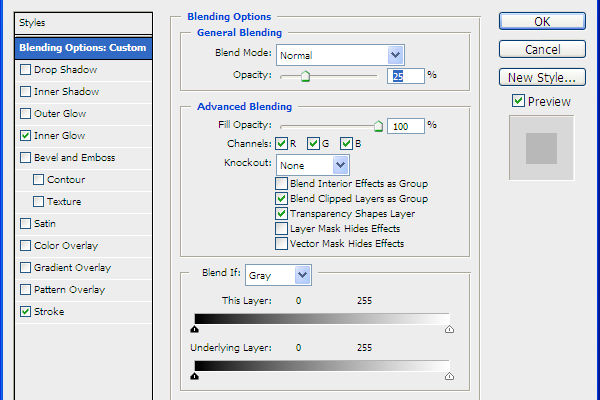Click the New Style... button

tap(542, 77)
